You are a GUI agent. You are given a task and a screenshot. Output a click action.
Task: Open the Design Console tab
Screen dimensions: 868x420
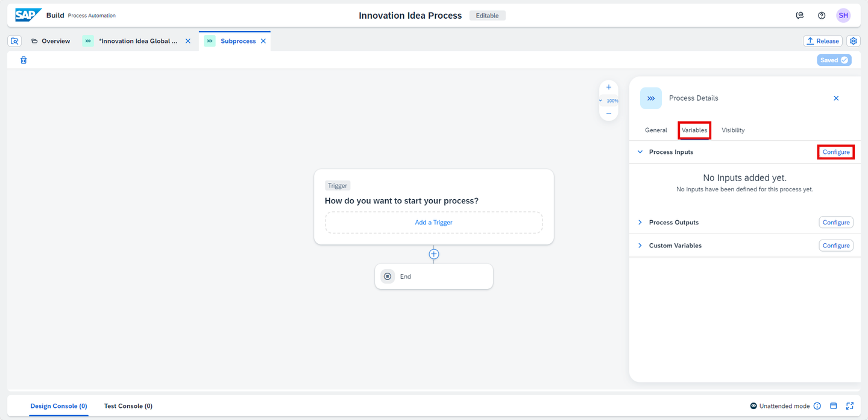tap(59, 406)
